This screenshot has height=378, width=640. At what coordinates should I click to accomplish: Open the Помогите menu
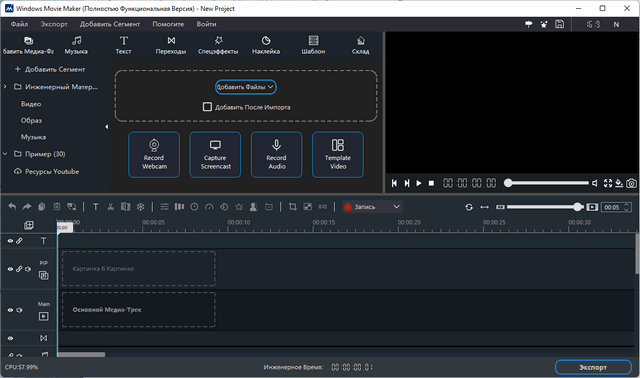coord(168,24)
